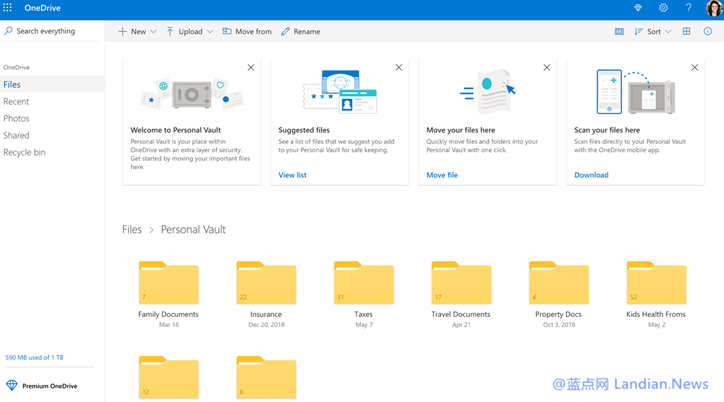Click the storage usage progress bar

coord(49,367)
